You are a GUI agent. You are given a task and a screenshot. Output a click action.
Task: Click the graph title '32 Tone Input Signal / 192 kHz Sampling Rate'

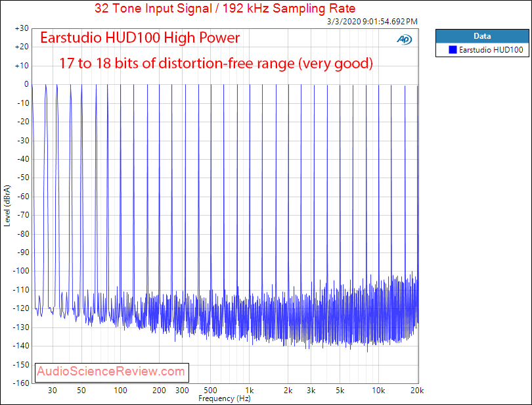[x=225, y=8]
